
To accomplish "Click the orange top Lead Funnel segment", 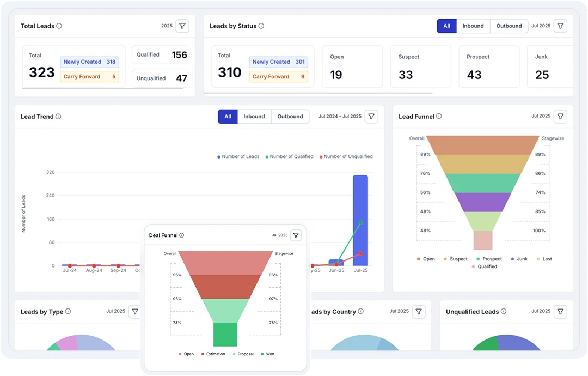I will (482, 145).
